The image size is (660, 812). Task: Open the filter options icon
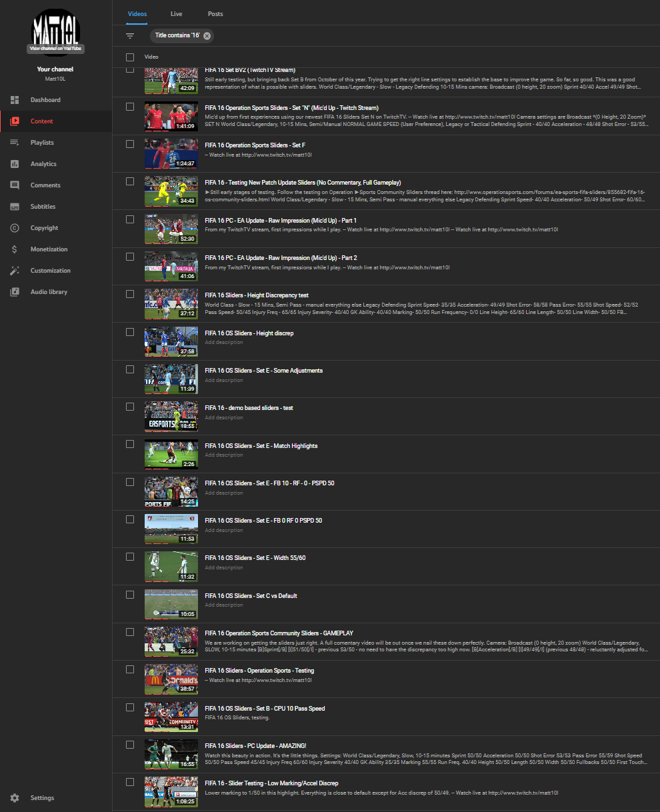coord(130,36)
